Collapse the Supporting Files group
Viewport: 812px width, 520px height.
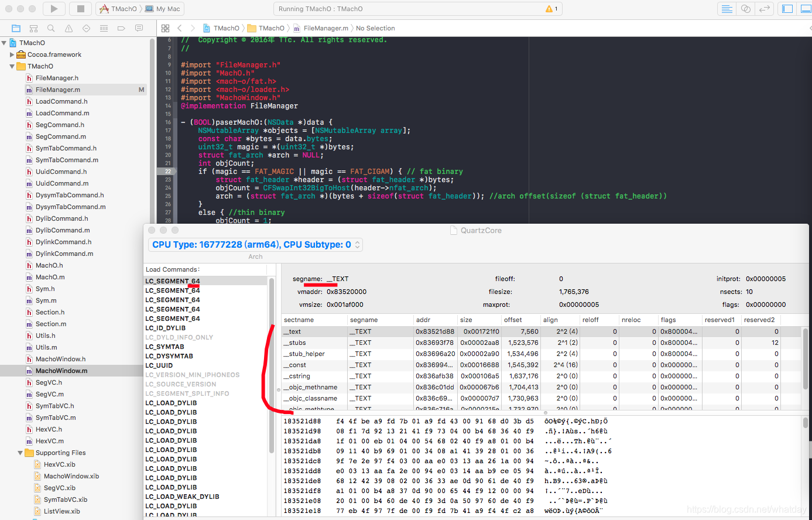[x=20, y=453]
